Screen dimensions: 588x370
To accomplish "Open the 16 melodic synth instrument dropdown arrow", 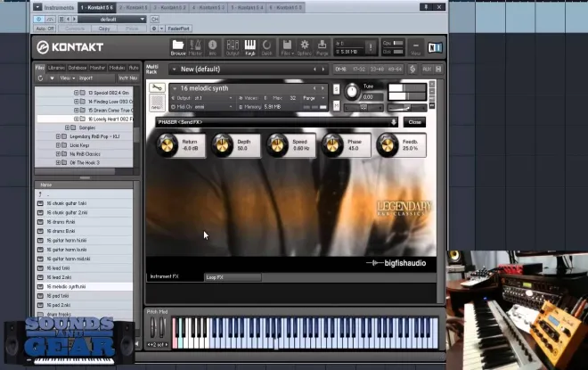I will [x=175, y=88].
